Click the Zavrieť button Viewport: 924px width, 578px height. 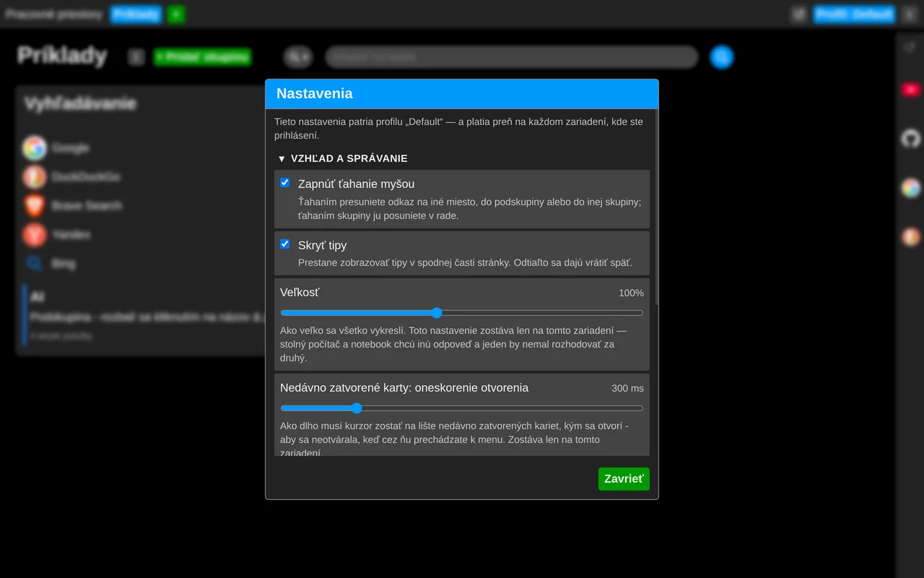[x=624, y=479]
